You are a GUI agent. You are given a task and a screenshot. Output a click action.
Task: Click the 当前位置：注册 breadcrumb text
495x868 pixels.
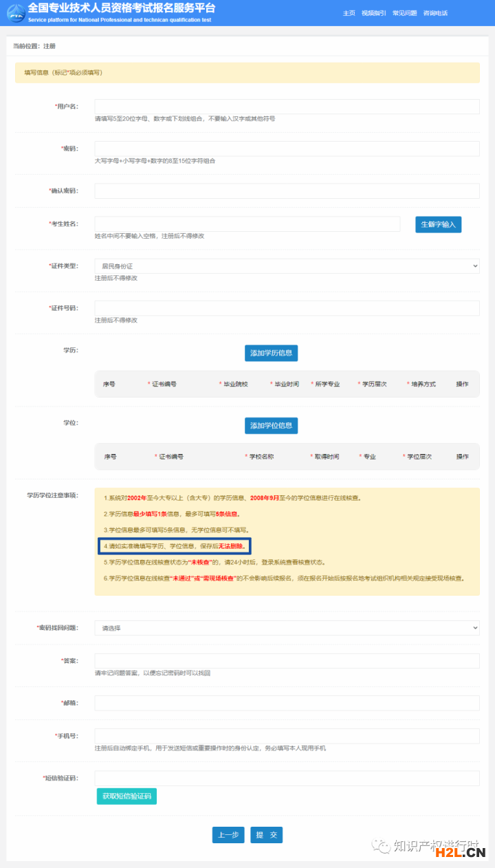pyautogui.click(x=34, y=46)
